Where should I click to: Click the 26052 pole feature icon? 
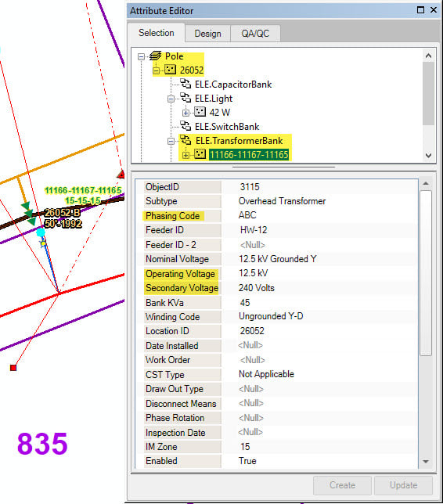point(171,70)
